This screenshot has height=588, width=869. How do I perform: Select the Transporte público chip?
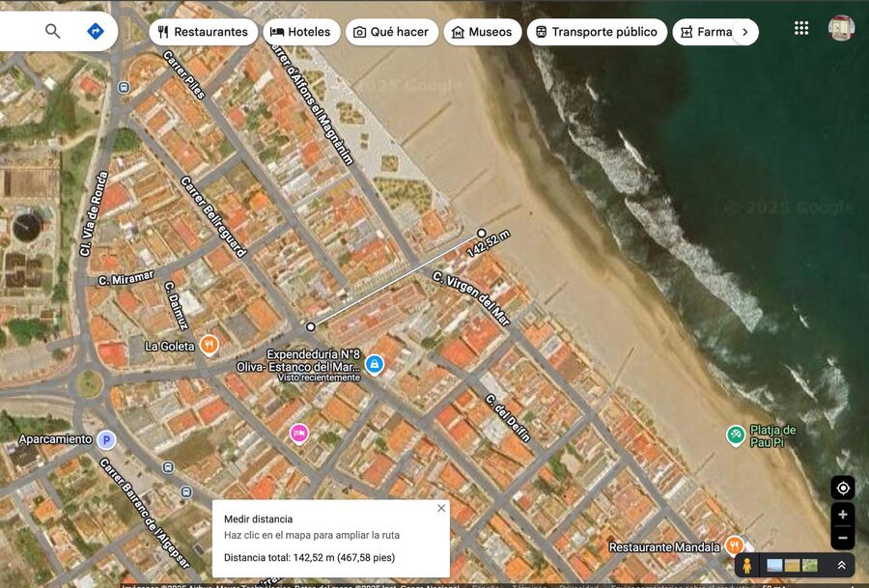point(596,32)
